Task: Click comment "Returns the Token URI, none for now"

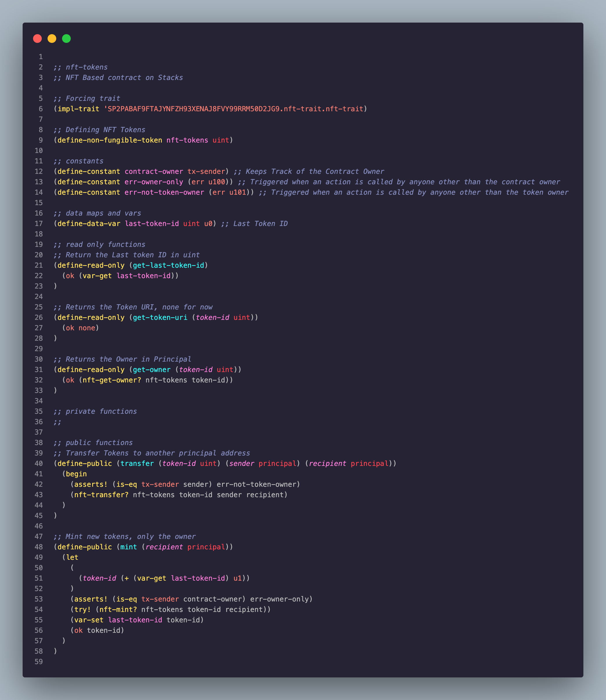Action: click(x=139, y=307)
